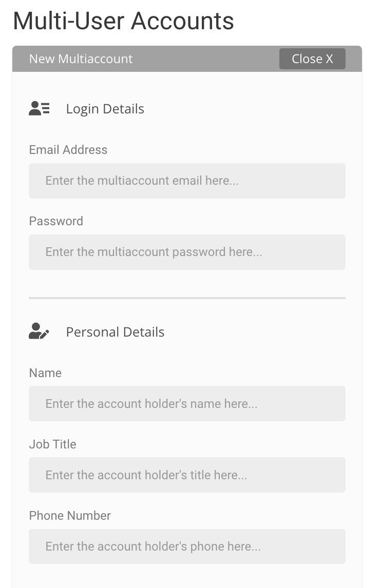Click the Phone Number label
The height and width of the screenshot is (588, 381).
(x=70, y=515)
